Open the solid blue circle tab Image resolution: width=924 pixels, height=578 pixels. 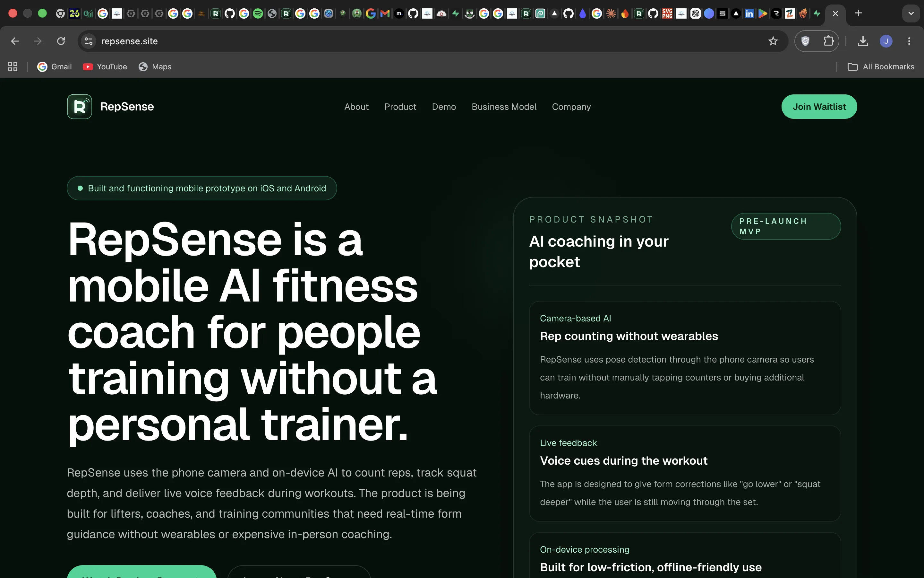pos(709,14)
